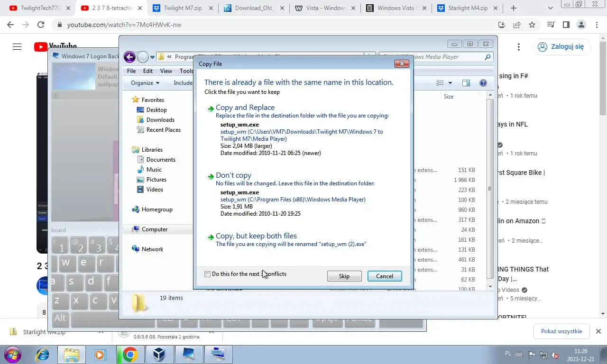Open Recent Places in navigation pane
This screenshot has width=607, height=364.
point(163,130)
